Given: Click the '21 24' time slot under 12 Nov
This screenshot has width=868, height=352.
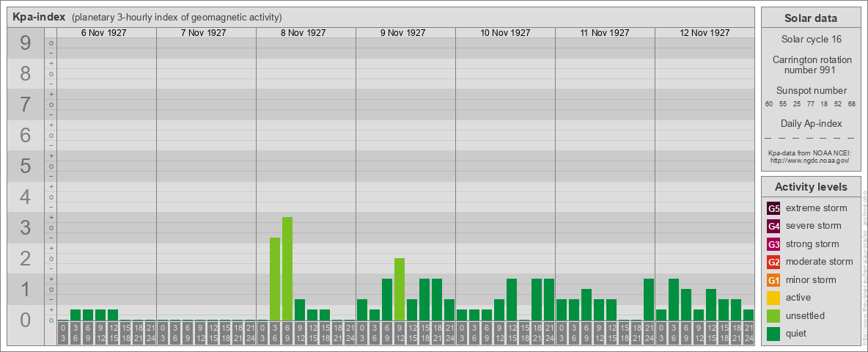Looking at the screenshot, I should pos(748,334).
